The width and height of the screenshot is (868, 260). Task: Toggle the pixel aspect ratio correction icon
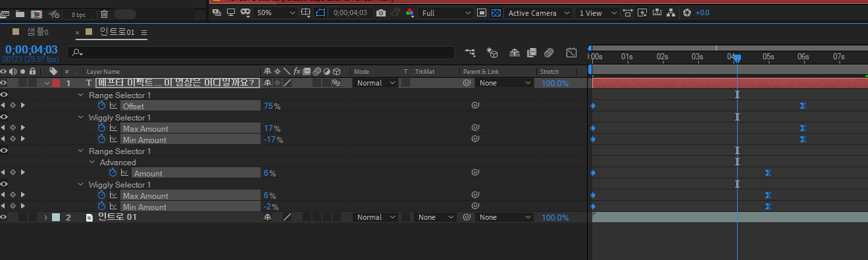(628, 13)
